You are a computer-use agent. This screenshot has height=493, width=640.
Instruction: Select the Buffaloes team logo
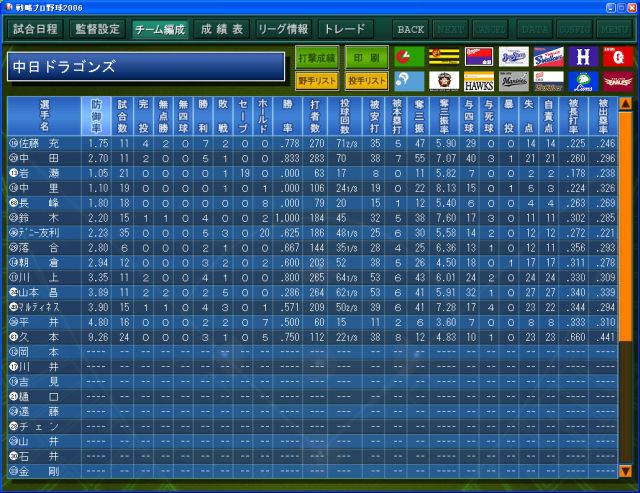(x=548, y=81)
